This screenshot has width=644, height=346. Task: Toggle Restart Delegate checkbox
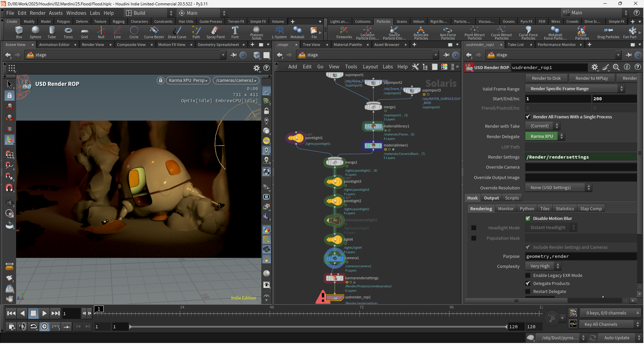528,292
